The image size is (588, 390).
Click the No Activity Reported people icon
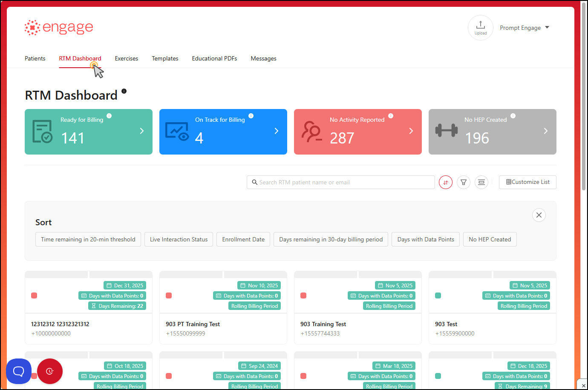312,131
